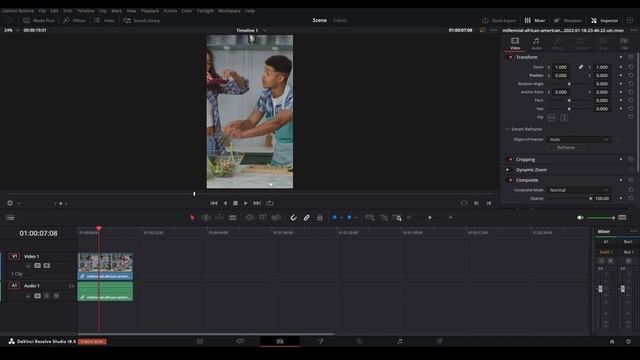Toggle the Dynamic Zoom enable switch
Image resolution: width=640 pixels, height=360 pixels.
coord(509,170)
